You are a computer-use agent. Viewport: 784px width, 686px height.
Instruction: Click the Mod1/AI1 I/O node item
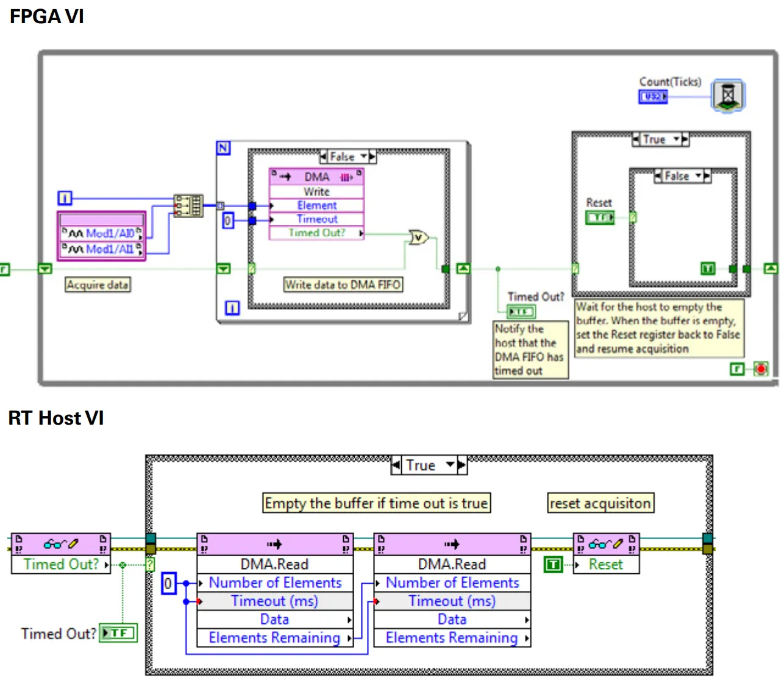pyautogui.click(x=102, y=249)
